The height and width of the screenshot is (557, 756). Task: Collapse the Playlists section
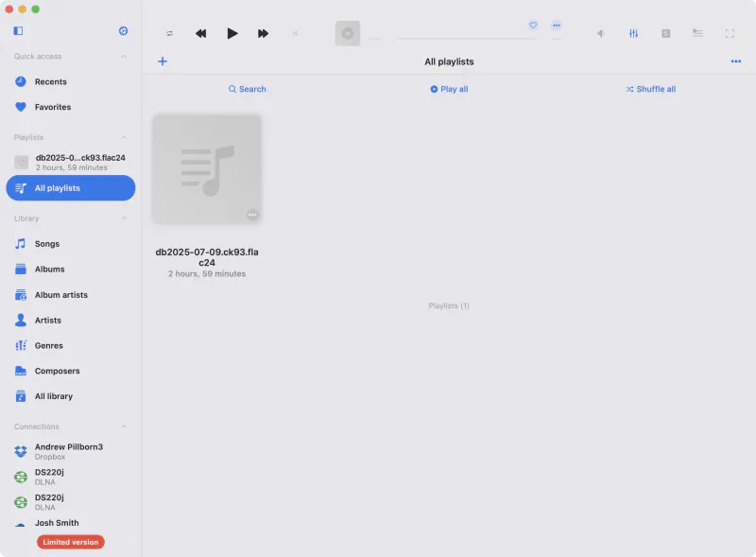tap(124, 137)
